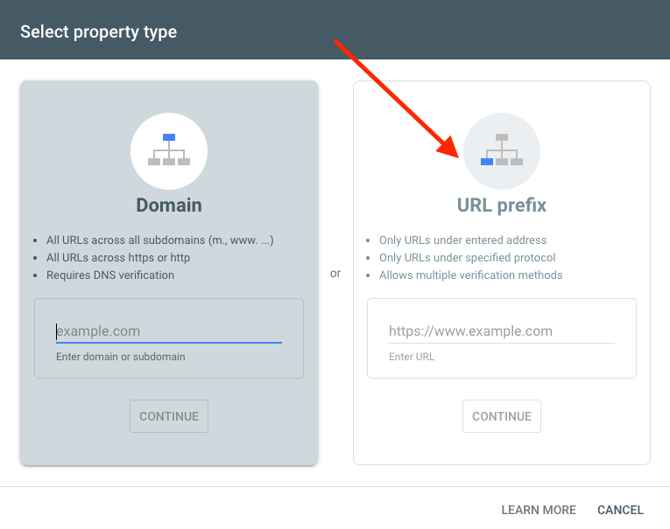
Task: Click 'All URLs across https or http' text
Action: click(x=118, y=258)
